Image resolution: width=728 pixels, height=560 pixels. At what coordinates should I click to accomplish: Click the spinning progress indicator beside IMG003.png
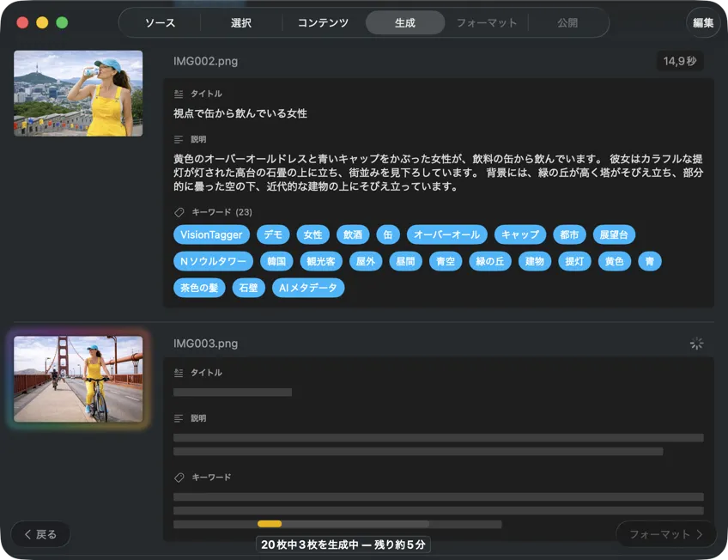[x=696, y=342]
